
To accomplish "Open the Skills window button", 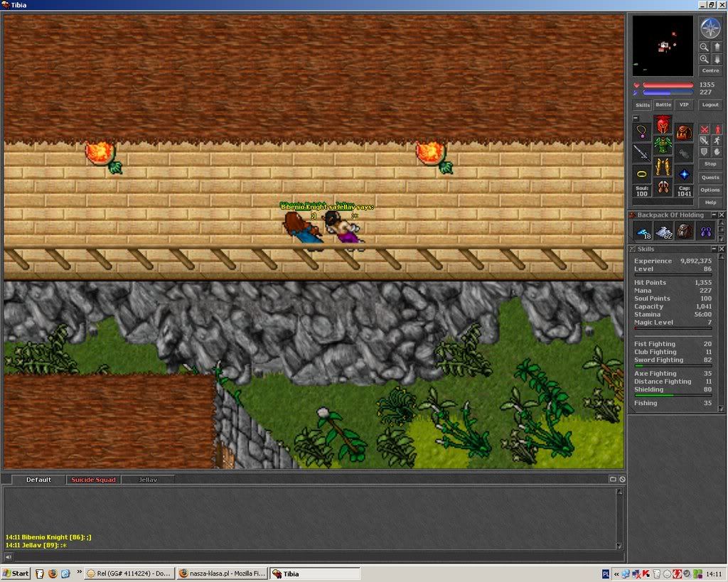I will tap(643, 105).
